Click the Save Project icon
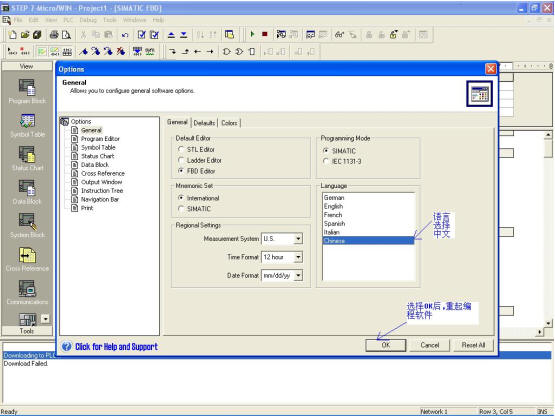This screenshot has width=555, height=418. [x=37, y=35]
